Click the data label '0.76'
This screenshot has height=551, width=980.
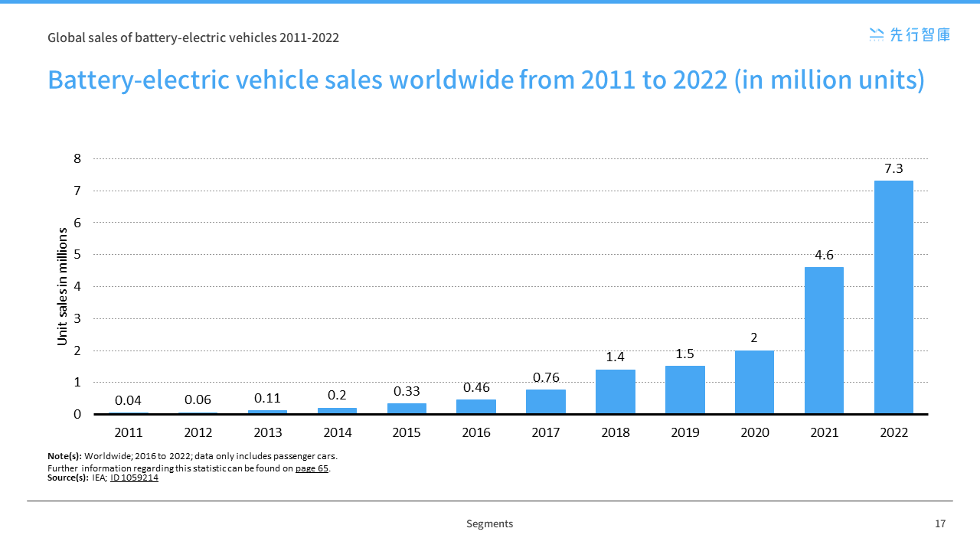(x=546, y=377)
